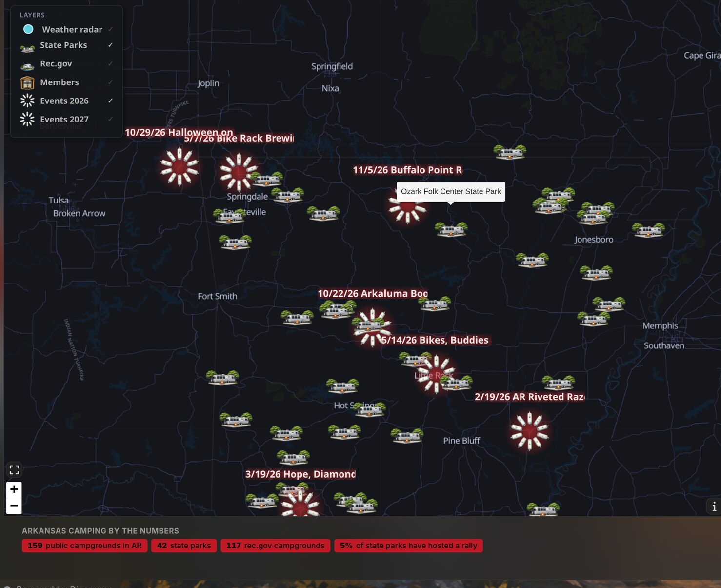
Task: Click the Events 2026 starburst legend icon
Action: tap(27, 101)
